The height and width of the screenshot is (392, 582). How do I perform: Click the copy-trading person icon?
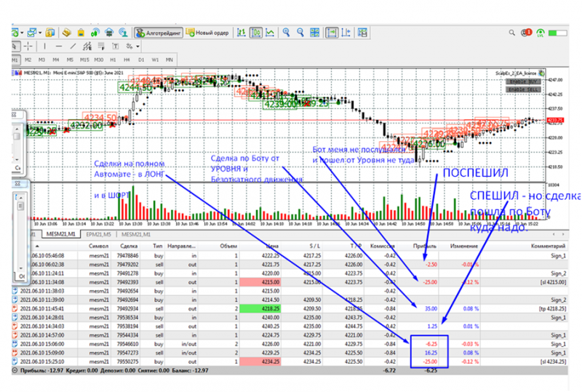click(x=123, y=33)
